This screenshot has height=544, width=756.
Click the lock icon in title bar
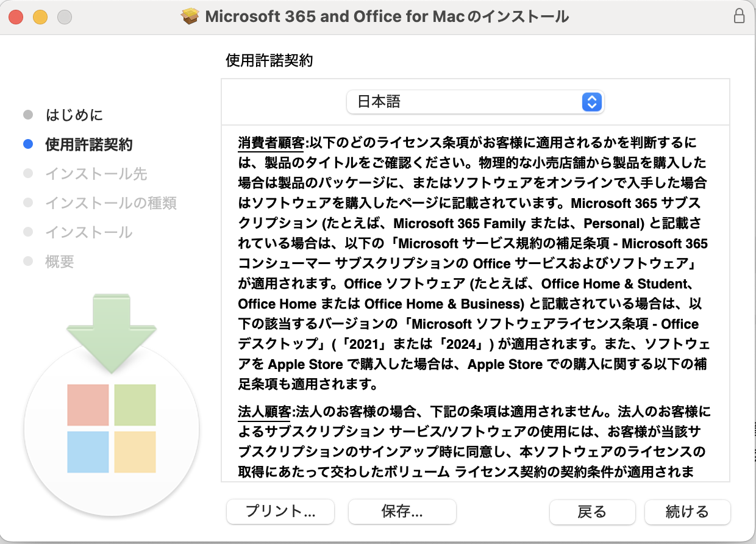click(740, 16)
